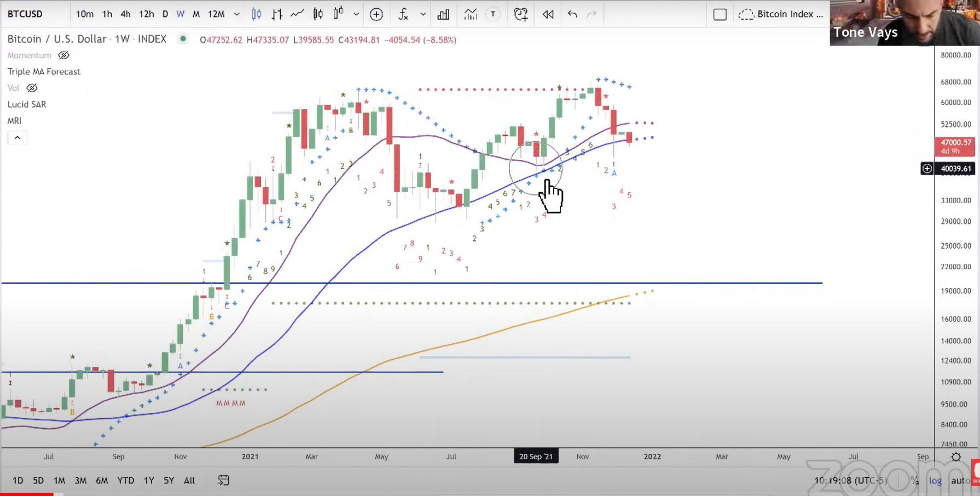Select the 1Y date range
The width and height of the screenshot is (980, 496).
(148, 481)
